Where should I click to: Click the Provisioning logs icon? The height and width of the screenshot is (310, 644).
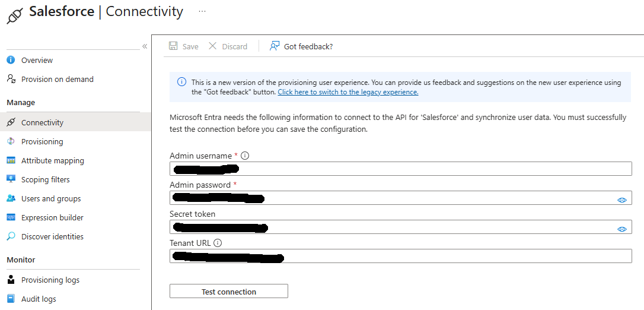[x=11, y=280]
